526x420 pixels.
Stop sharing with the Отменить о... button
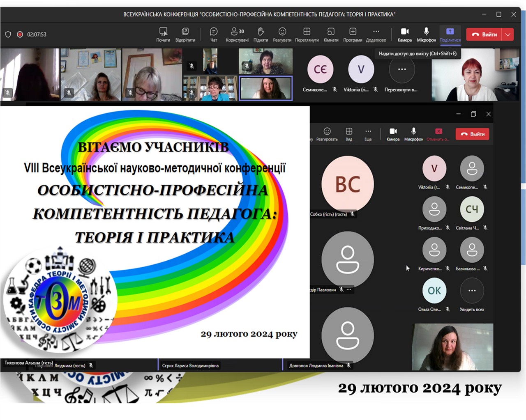438,134
